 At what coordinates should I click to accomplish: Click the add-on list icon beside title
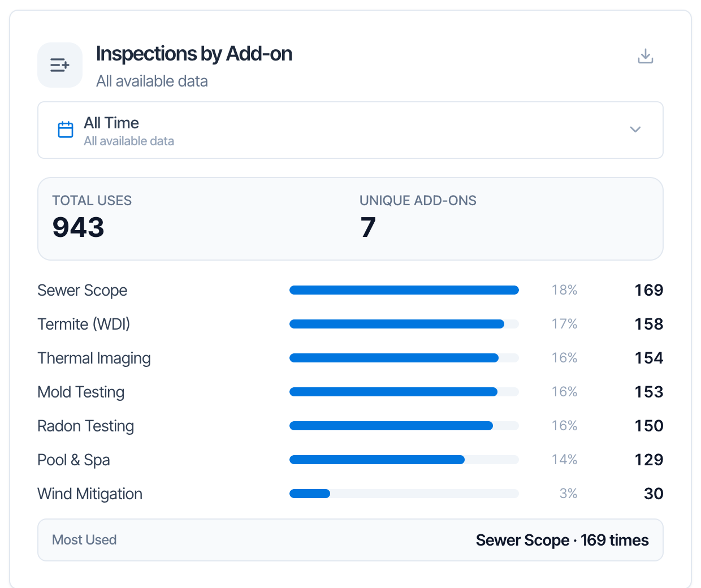click(x=60, y=65)
